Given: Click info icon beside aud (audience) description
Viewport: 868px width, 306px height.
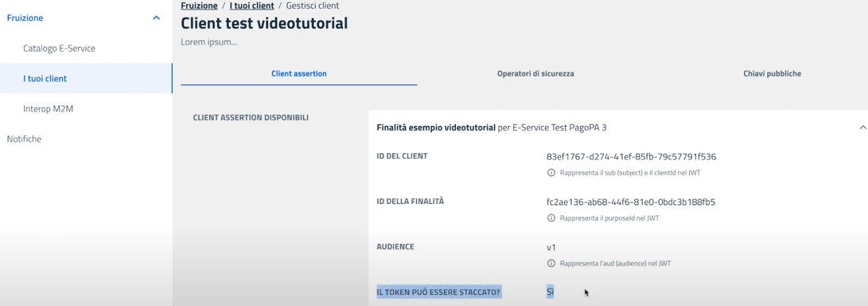Looking at the screenshot, I should coord(551,263).
